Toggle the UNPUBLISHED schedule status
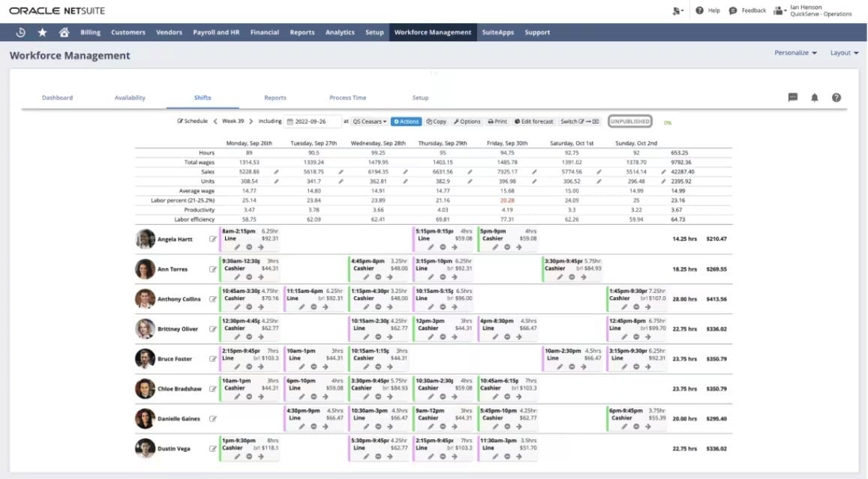 pyautogui.click(x=629, y=121)
